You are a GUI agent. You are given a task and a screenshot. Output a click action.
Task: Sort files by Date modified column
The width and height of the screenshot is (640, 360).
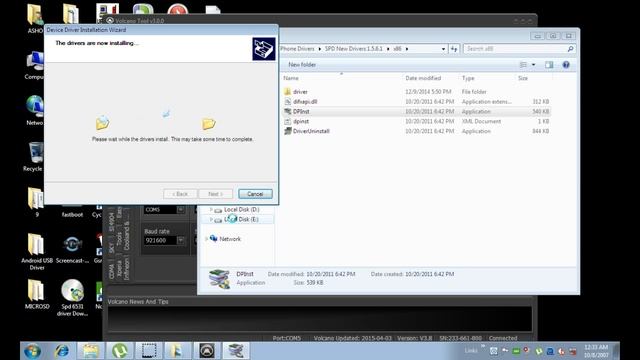(x=423, y=78)
